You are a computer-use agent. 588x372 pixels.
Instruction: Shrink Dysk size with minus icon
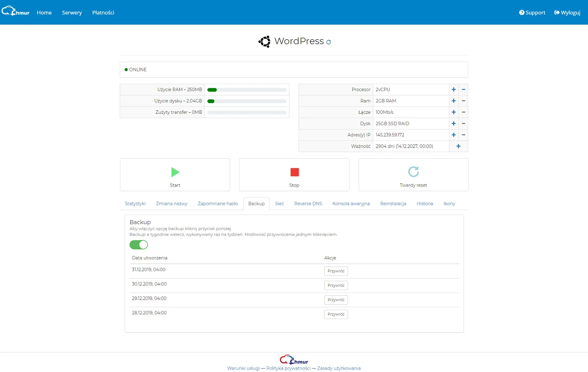pyautogui.click(x=464, y=123)
